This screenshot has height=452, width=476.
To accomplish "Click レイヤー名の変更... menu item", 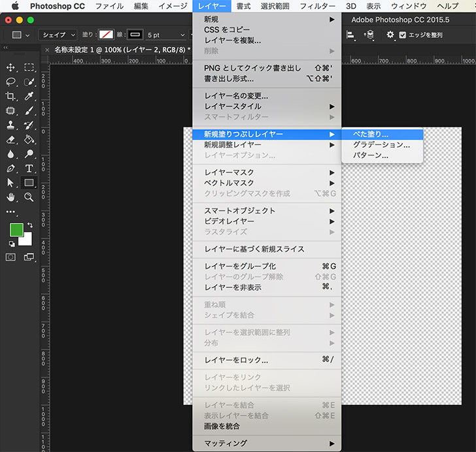I will (267, 96).
